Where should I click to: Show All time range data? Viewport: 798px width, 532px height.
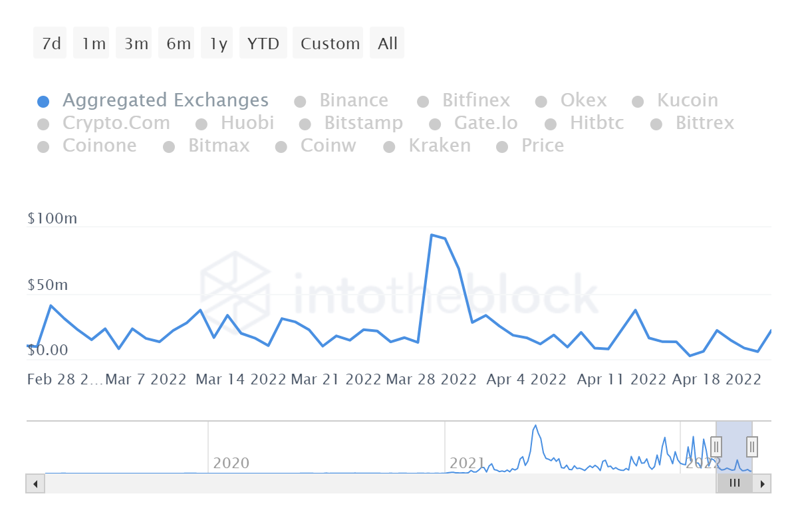point(387,44)
